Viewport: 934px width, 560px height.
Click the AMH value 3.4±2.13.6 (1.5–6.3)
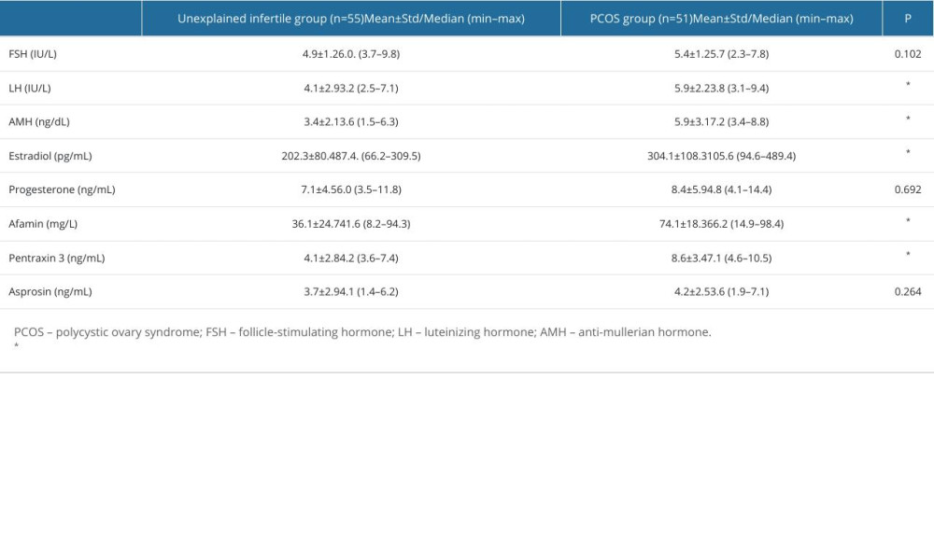[351, 122]
